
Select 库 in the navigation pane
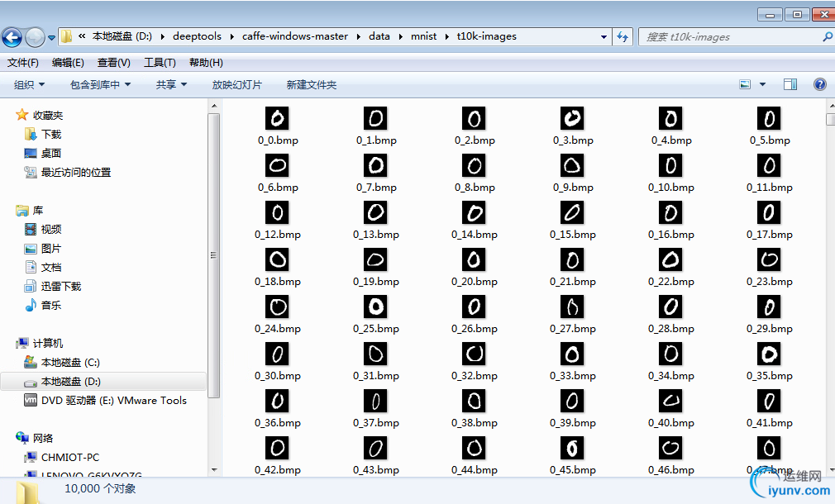click(38, 210)
